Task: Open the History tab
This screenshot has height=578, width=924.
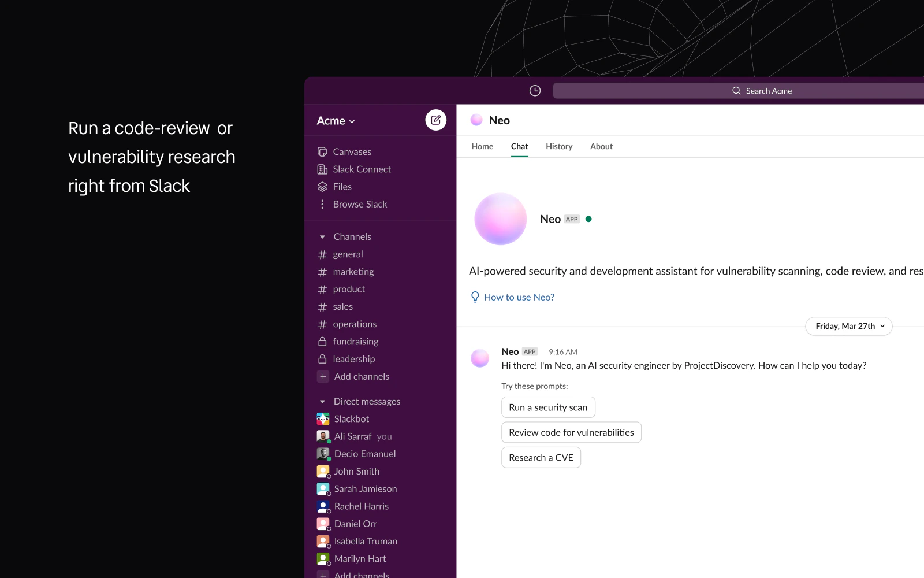Action: tap(559, 146)
